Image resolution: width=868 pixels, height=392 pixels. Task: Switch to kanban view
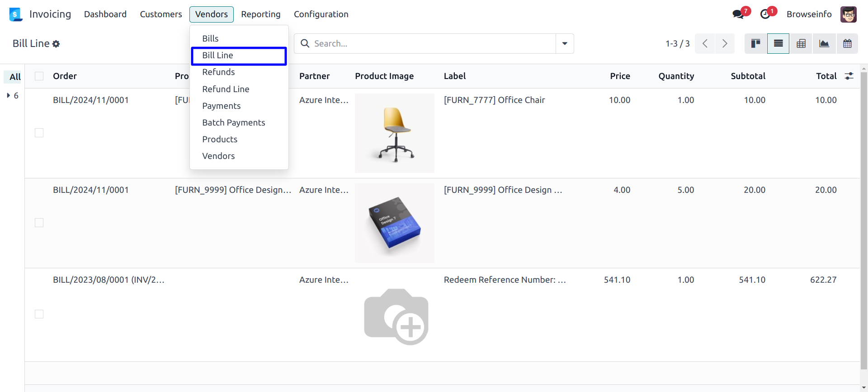tap(755, 43)
